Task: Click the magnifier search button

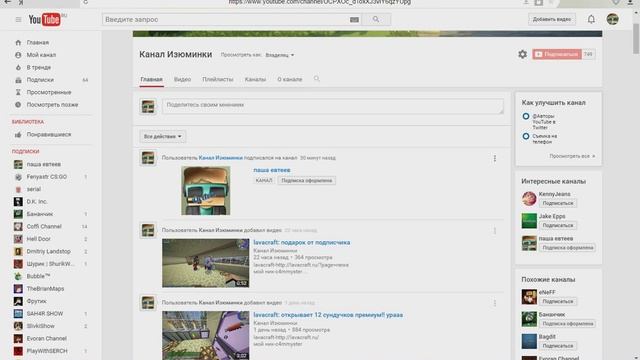Action: (x=376, y=19)
